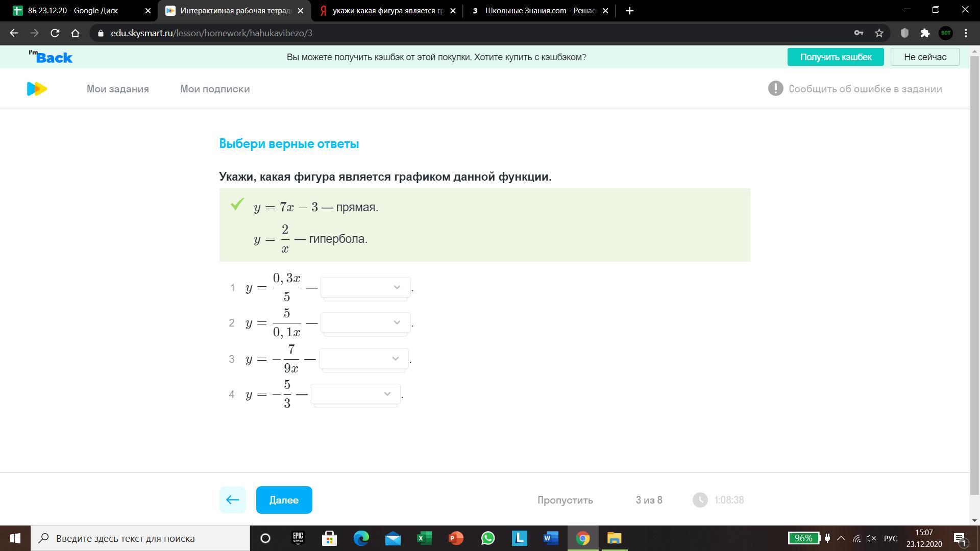
Task: Click the Пропустить link
Action: (565, 500)
